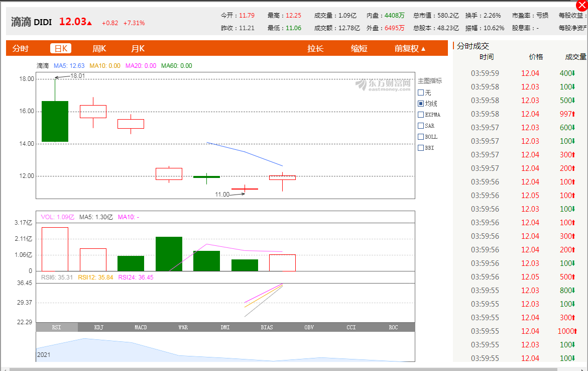Select the 无 main indicator option

pyautogui.click(x=421, y=92)
